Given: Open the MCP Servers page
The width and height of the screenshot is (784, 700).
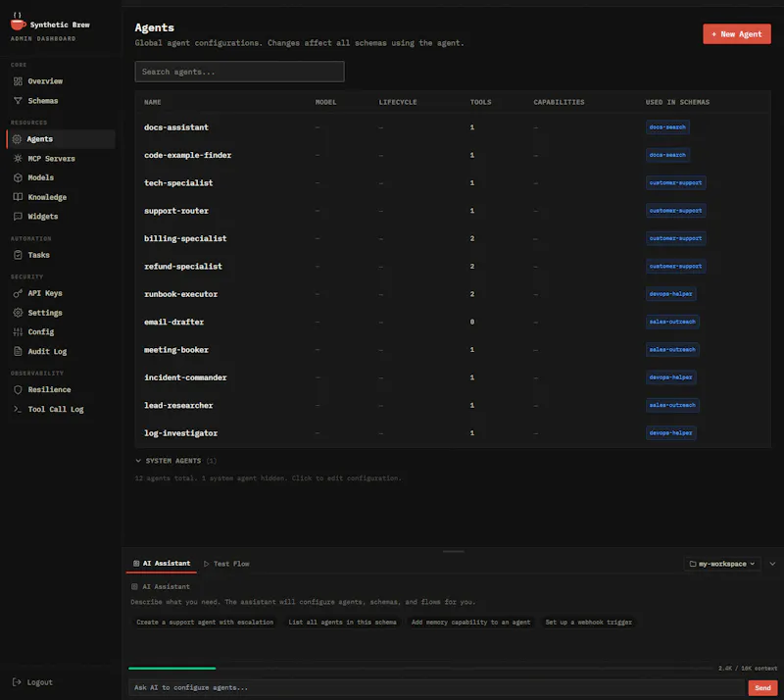Looking at the screenshot, I should tap(61, 159).
